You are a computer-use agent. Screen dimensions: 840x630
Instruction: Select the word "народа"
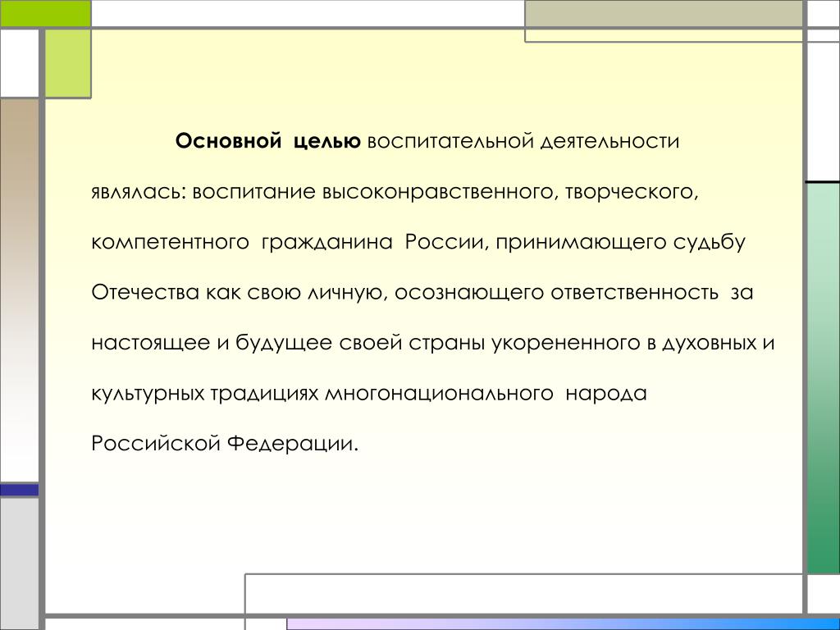coord(606,393)
